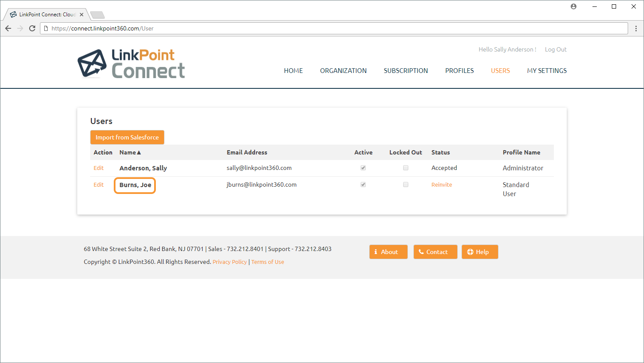Click the Administrator profile name cell
The width and height of the screenshot is (644, 363).
tap(523, 168)
